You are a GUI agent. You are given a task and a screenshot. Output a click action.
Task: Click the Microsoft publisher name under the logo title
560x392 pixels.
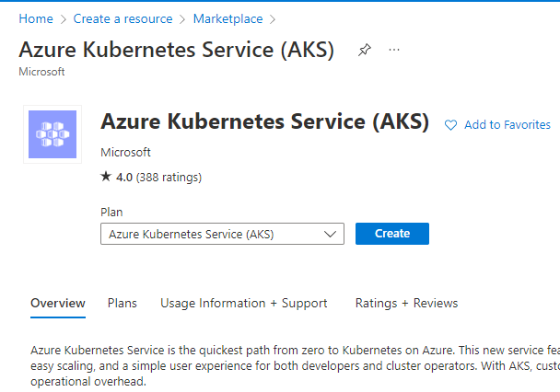click(125, 153)
